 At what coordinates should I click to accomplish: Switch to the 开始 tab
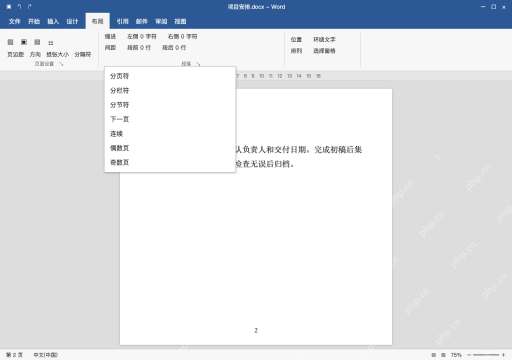tap(34, 22)
